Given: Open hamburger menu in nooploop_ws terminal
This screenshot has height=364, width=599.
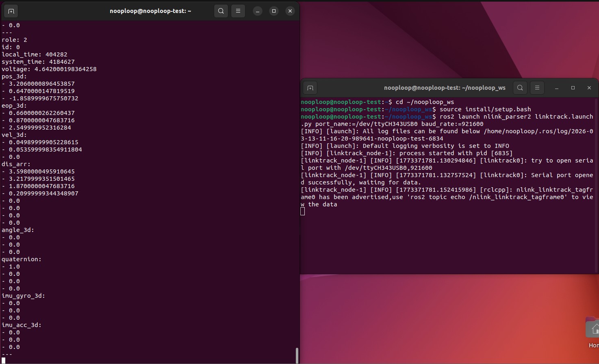Looking at the screenshot, I should [537, 88].
